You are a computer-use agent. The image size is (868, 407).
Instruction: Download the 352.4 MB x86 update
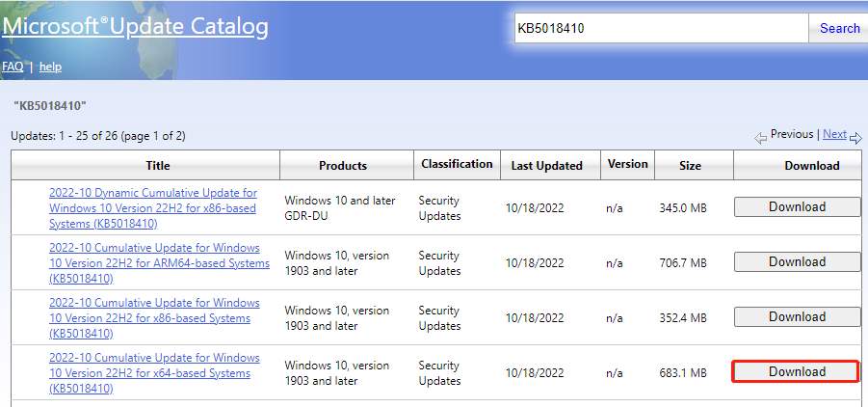coord(797,316)
